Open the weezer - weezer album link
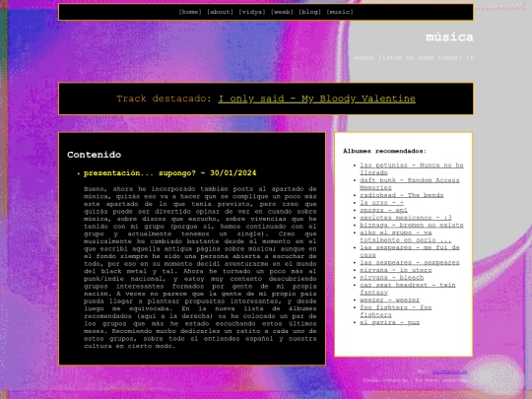 click(389, 299)
